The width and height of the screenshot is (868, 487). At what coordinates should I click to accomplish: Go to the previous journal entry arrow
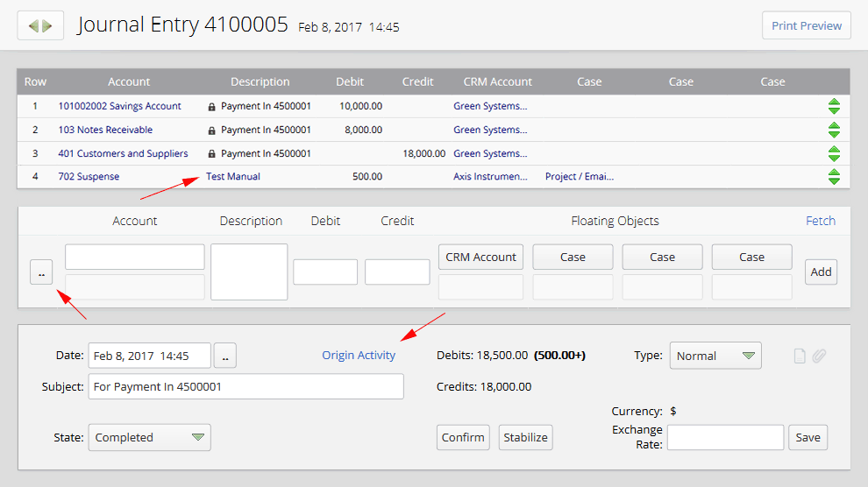click(33, 26)
